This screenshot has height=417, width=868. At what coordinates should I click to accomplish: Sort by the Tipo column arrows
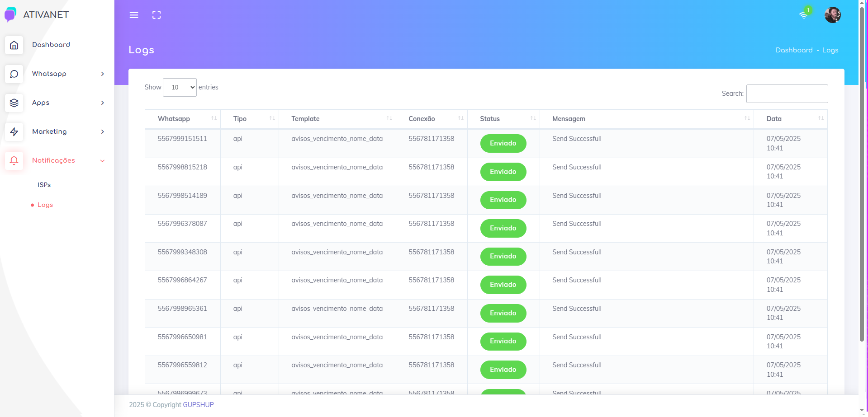click(x=272, y=118)
